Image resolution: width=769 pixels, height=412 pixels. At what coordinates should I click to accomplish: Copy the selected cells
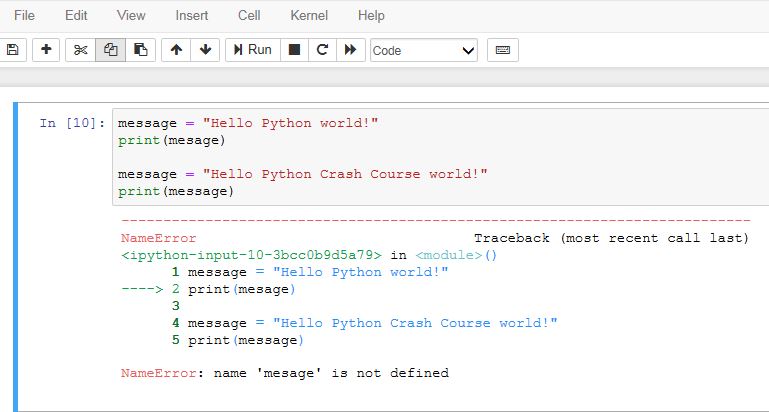[110, 50]
